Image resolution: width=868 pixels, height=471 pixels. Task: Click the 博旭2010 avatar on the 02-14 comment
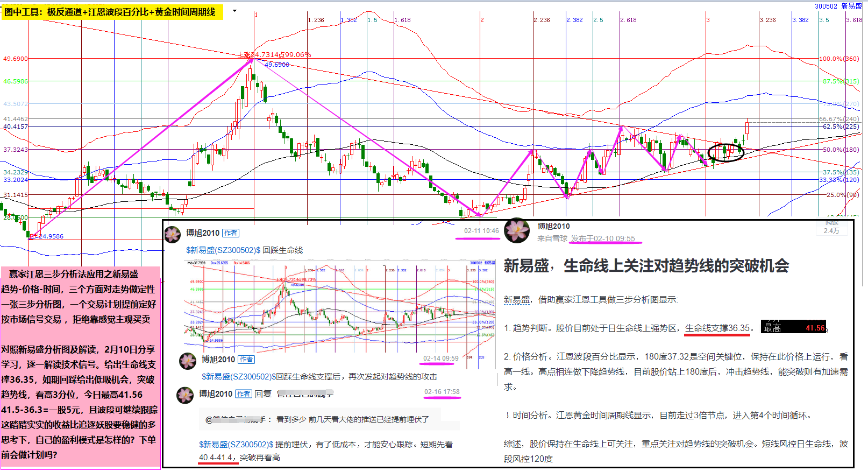(188, 361)
